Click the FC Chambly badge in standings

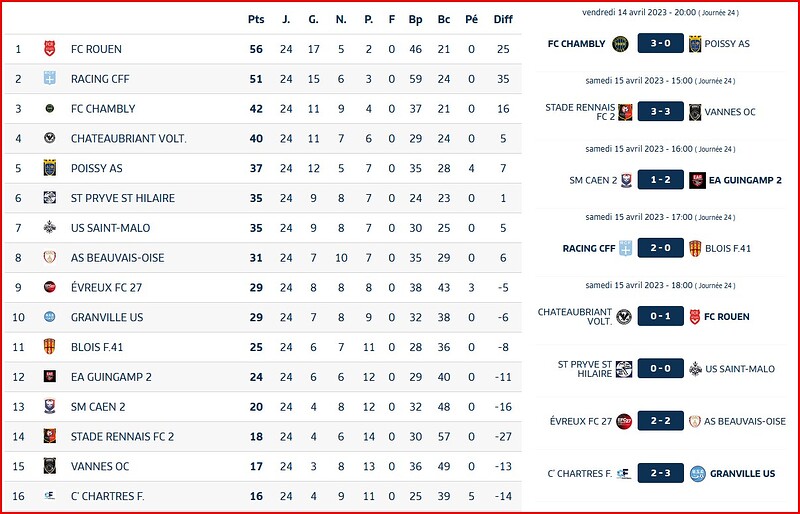click(49, 109)
